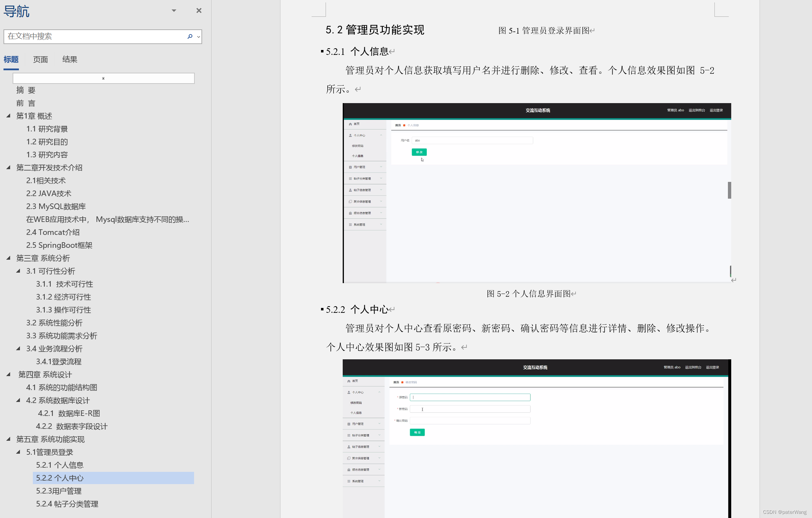Click heading text 5.2 管理员功能实现
The width and height of the screenshot is (812, 518).
(375, 30)
